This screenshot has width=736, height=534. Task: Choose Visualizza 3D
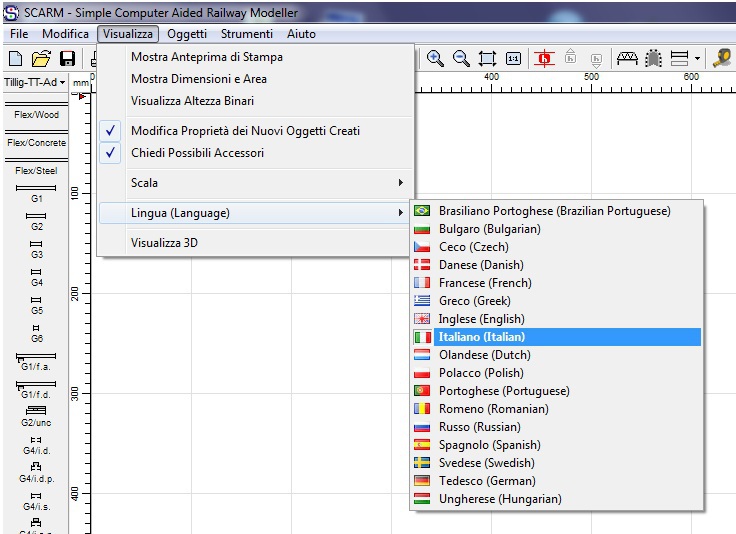coord(256,243)
